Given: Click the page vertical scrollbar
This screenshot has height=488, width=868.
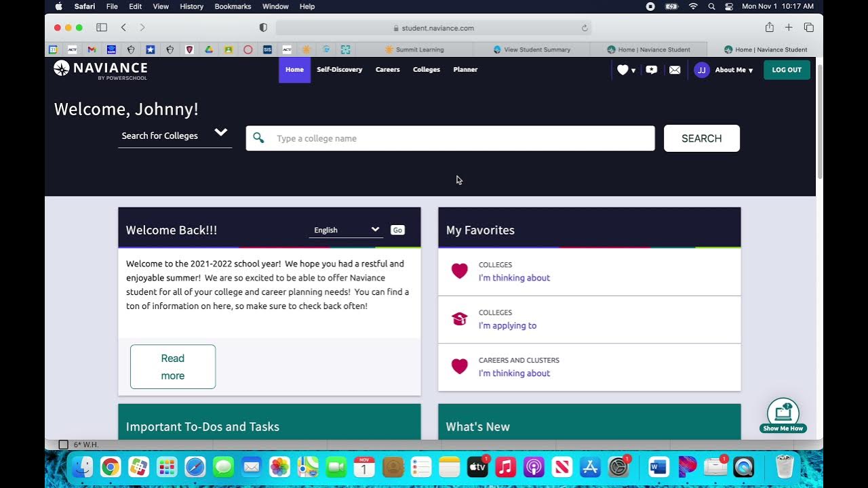Looking at the screenshot, I should [819, 122].
